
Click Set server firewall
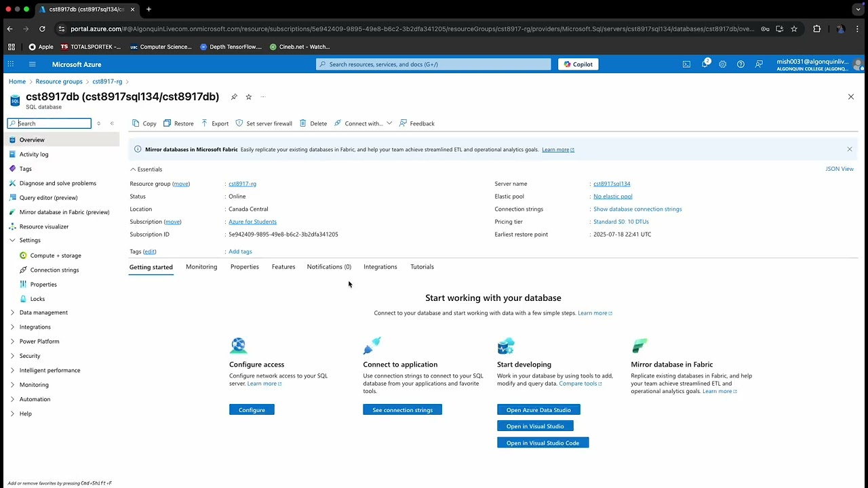point(264,123)
